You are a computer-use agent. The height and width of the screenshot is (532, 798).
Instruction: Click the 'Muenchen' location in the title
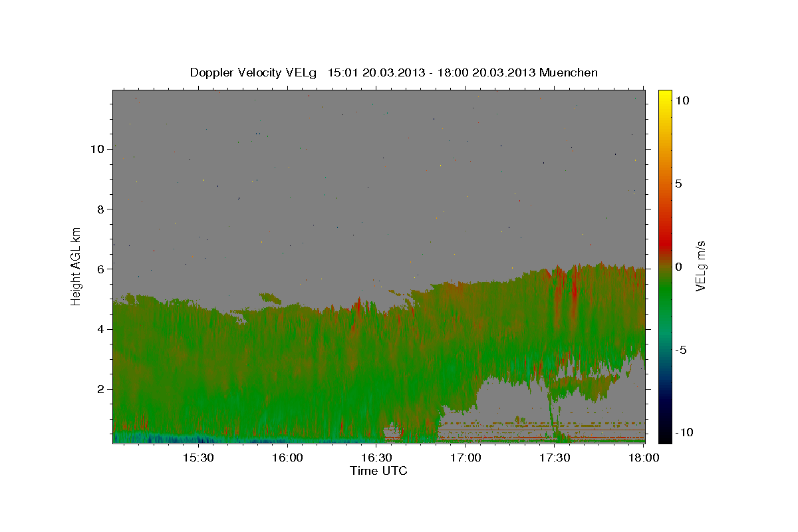[x=569, y=72]
